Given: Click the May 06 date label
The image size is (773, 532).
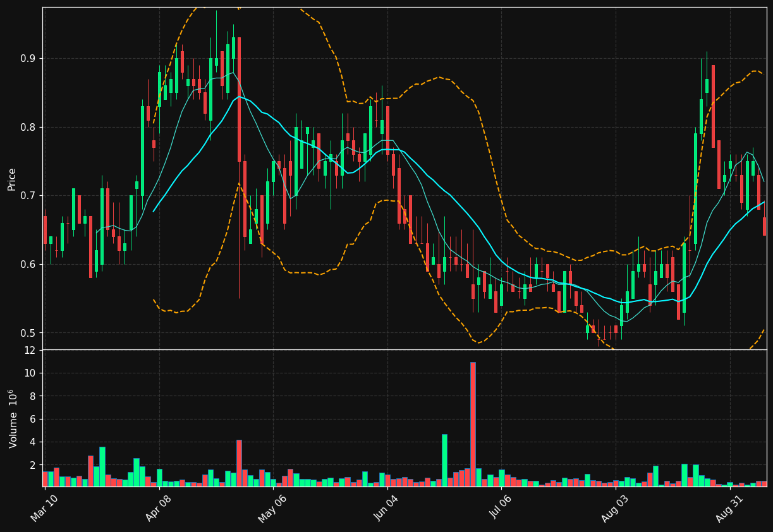Looking at the screenshot, I should click(273, 508).
